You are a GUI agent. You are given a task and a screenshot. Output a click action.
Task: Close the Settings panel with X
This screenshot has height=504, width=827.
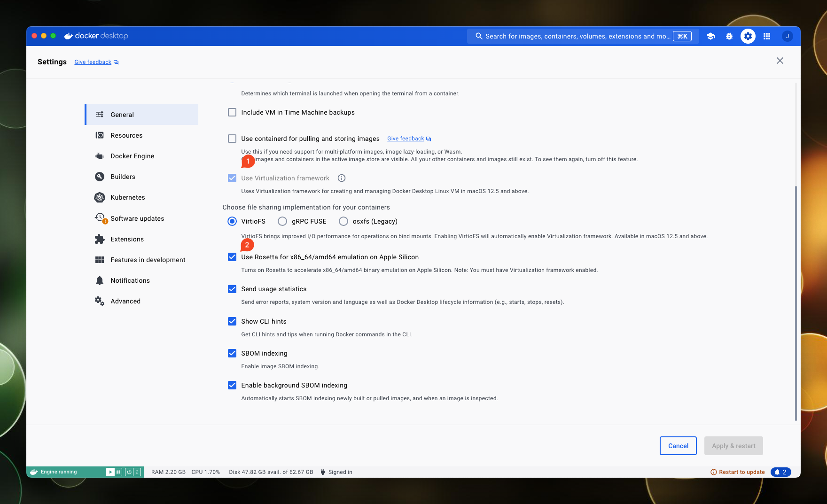(780, 61)
